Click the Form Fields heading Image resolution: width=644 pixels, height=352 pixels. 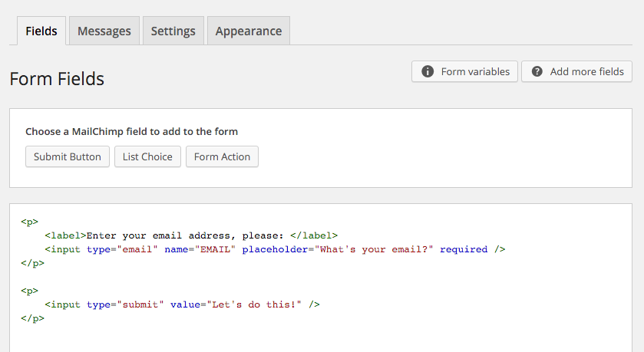click(57, 79)
